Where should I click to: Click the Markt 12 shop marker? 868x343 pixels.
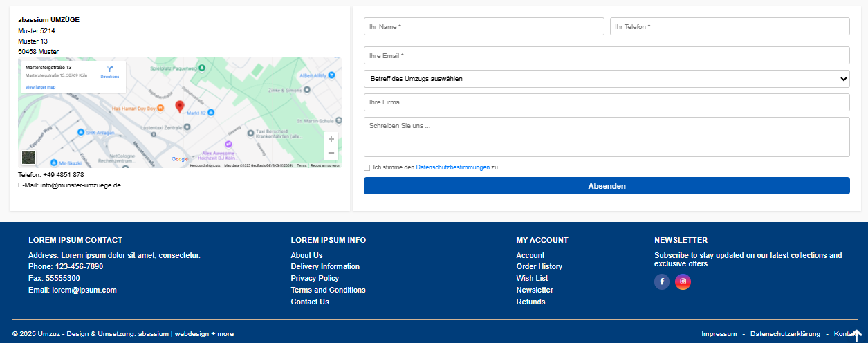pos(211,112)
